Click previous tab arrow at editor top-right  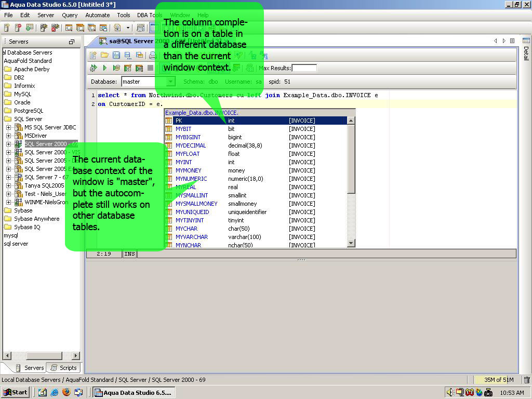496,41
